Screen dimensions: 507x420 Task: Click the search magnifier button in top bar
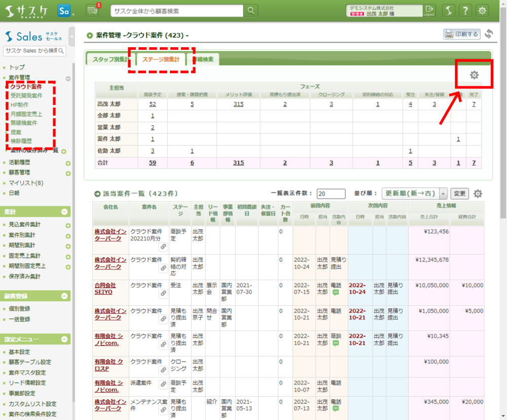251,11
